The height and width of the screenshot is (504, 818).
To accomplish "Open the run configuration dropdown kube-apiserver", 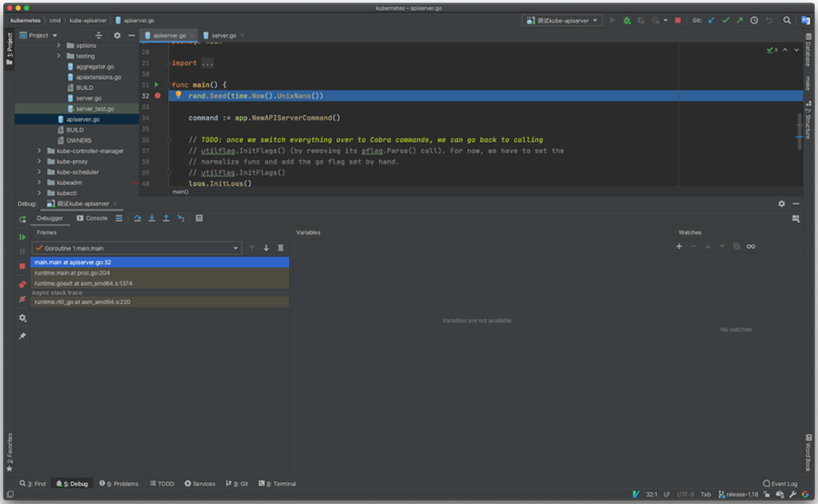I will pos(563,20).
